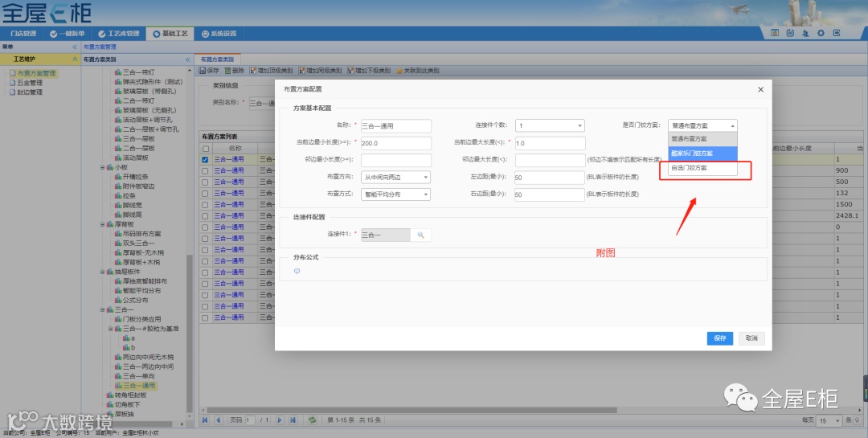Click the gear icon in the top-right header
Screen dimensions: 868x438
[x=821, y=33]
